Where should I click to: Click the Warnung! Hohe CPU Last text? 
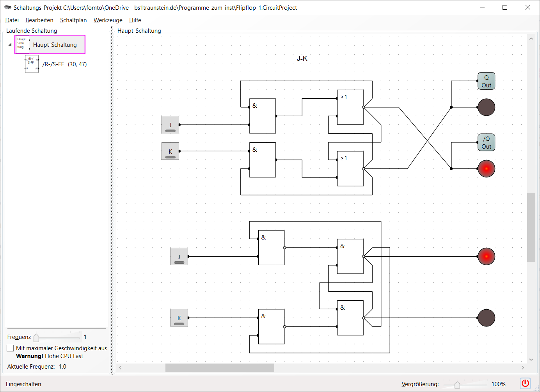coord(50,356)
